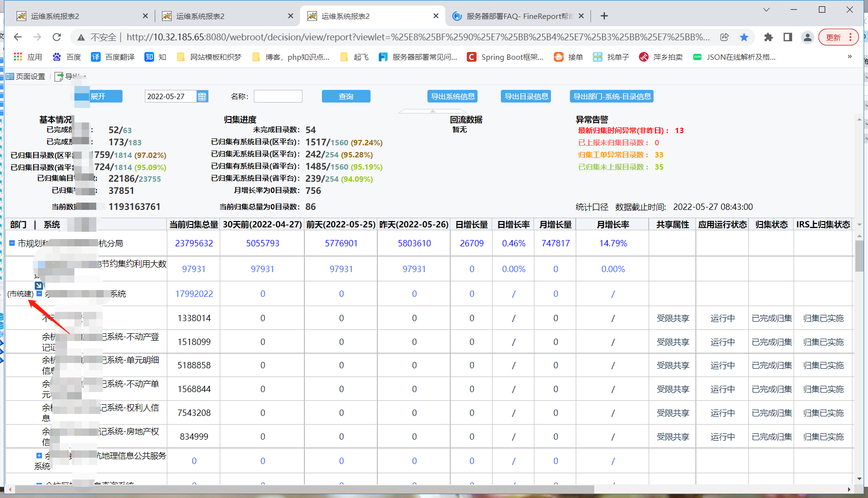Image resolution: width=868 pixels, height=498 pixels.
Task: Open the JSON在线解析及格 bookmark
Action: (734, 57)
